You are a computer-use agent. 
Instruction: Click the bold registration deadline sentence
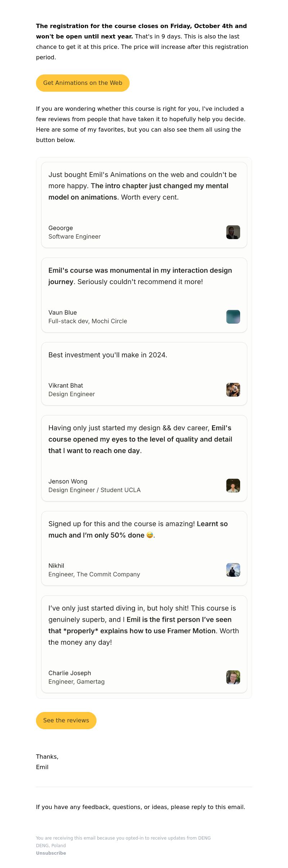click(141, 31)
